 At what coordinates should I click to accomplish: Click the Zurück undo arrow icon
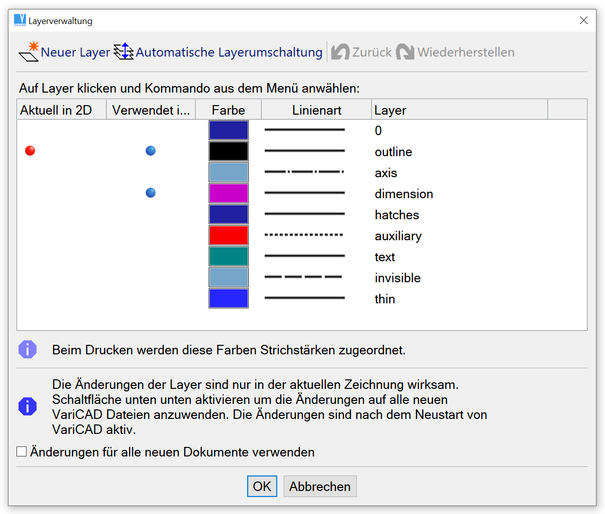point(342,52)
